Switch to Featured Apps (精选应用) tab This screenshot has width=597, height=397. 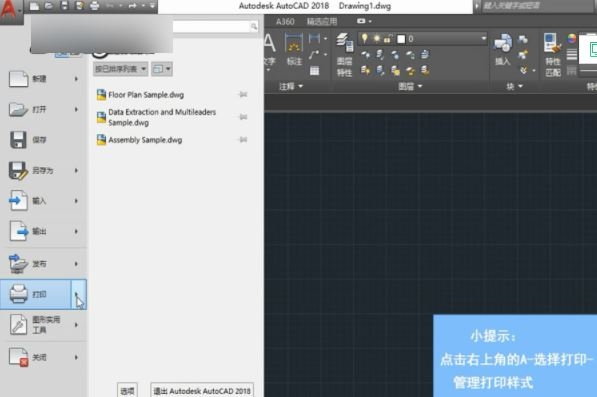[322, 22]
